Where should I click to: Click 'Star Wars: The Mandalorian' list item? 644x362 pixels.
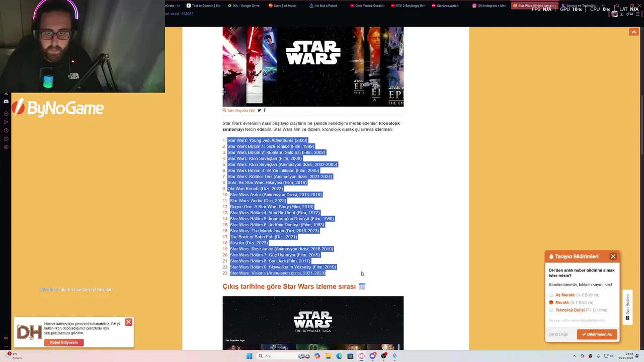click(274, 231)
